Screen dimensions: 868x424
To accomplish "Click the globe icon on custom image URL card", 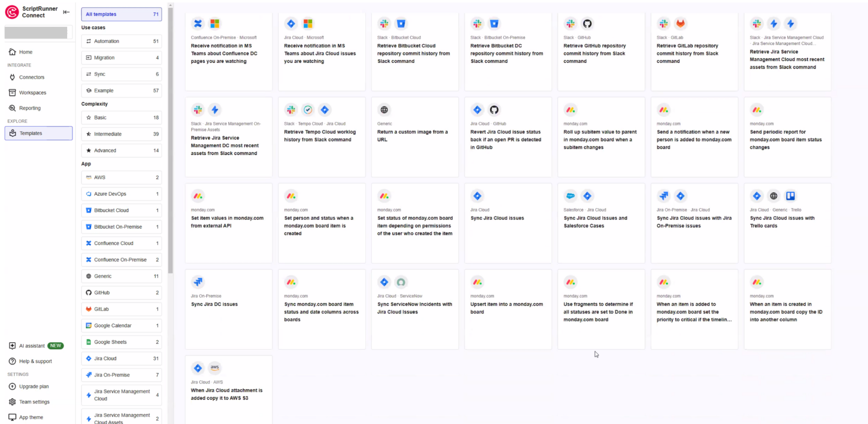I will (x=384, y=110).
